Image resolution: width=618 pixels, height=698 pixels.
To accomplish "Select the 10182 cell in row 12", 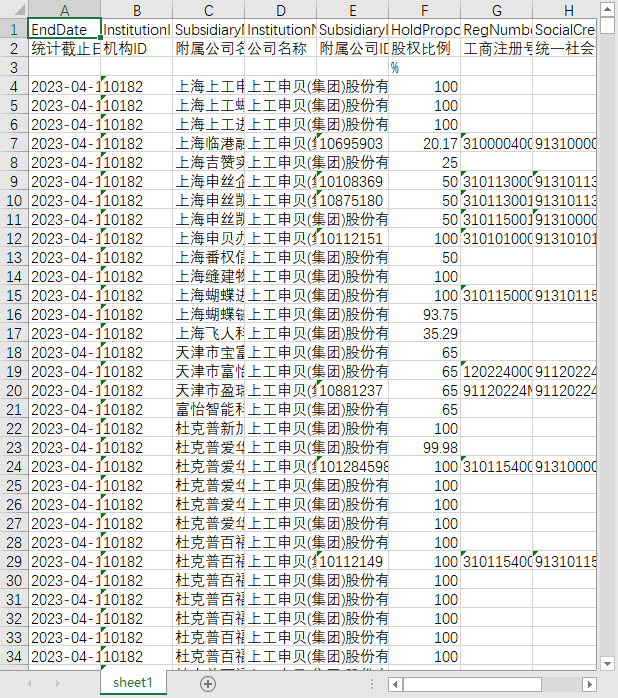I will click(137, 238).
